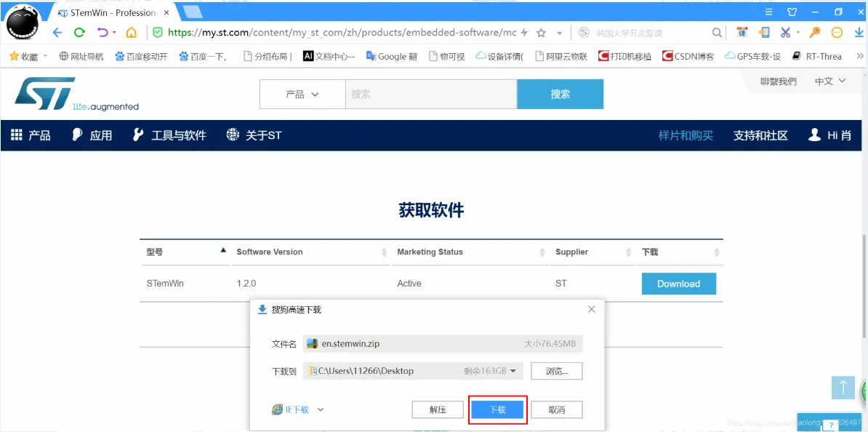
Task: Sort by Marketing Status column arrows
Action: pyautogui.click(x=542, y=252)
